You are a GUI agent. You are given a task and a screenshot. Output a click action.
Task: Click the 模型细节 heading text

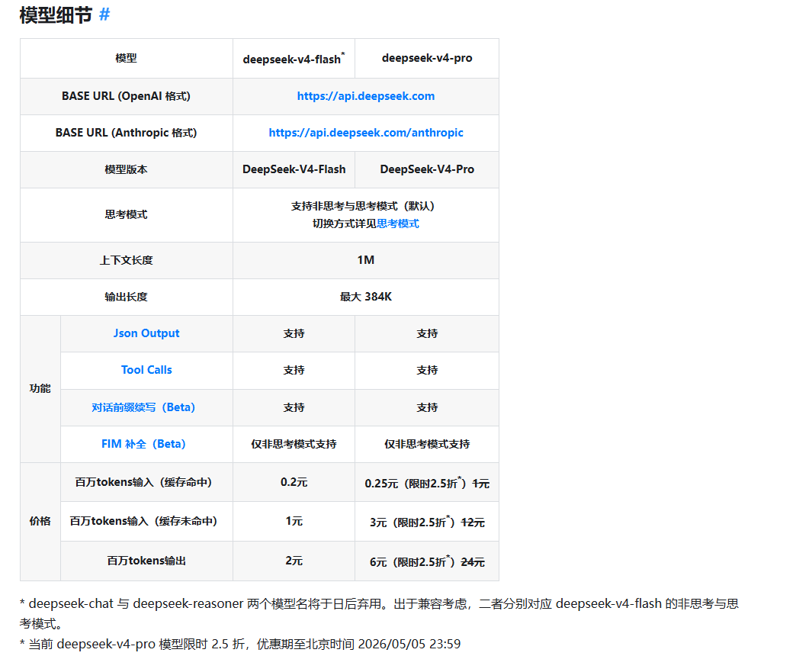pos(56,14)
